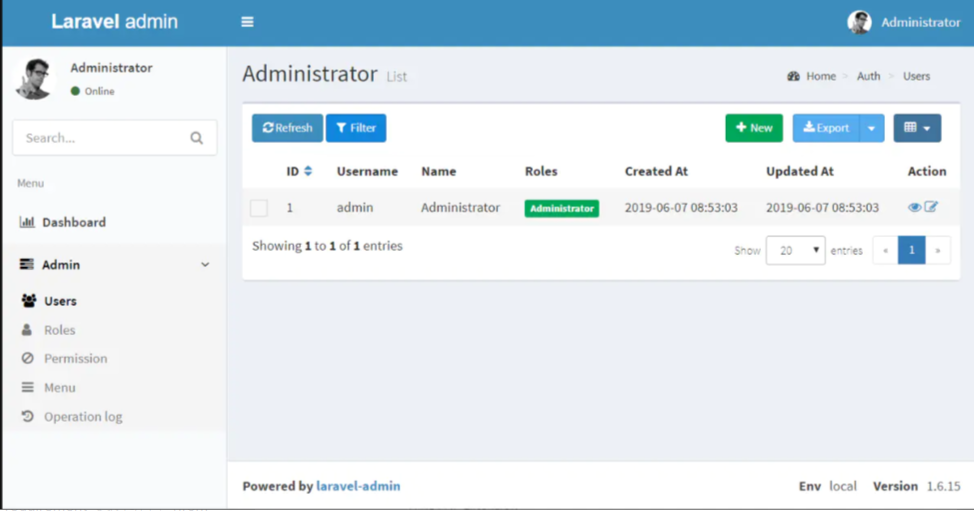Screen dimensions: 974x511
Task: Click the Updated At column header
Action: tap(799, 171)
